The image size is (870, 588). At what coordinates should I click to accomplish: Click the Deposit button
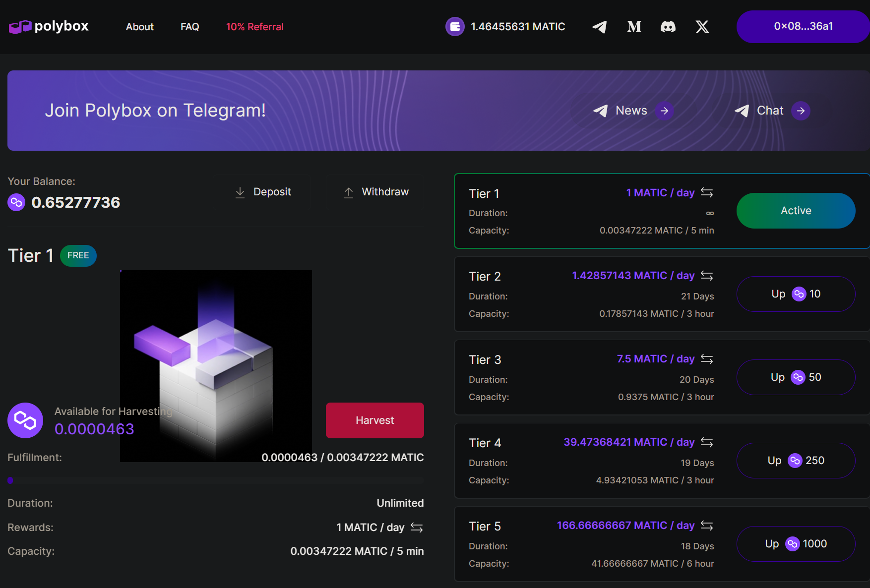(x=263, y=192)
